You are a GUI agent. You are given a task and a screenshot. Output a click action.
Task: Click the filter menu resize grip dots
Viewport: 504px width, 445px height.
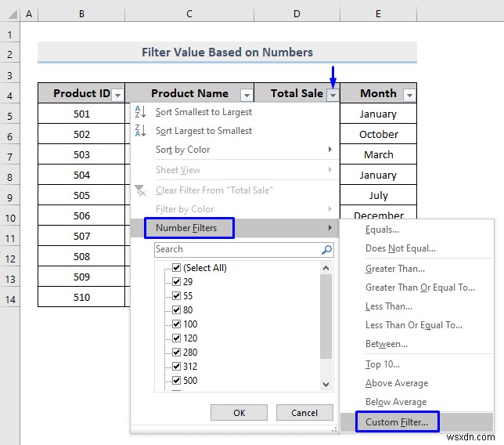pos(334,429)
